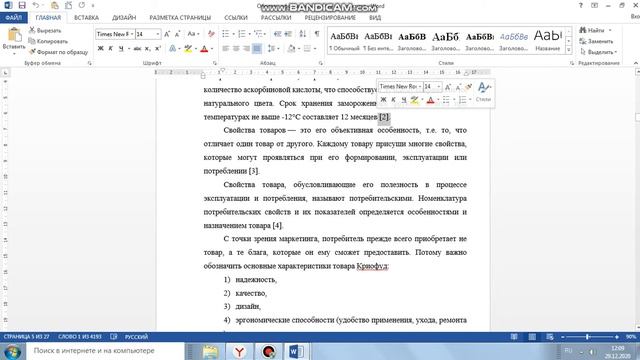Image resolution: width=640 pixels, height=360 pixels.
Task: Apply multilevel list in ribbon
Action: 258,34
